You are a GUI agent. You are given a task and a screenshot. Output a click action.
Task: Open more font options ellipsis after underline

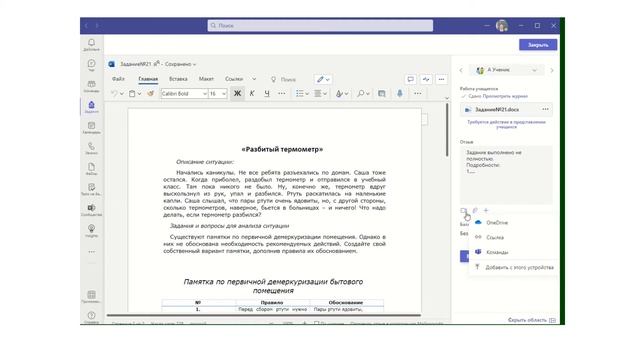pos(282,93)
